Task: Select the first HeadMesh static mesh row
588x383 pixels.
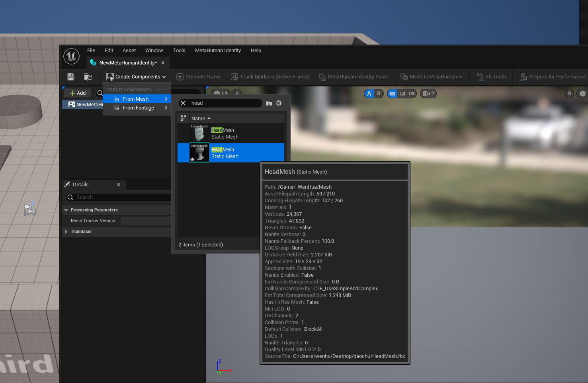Action: tap(231, 133)
